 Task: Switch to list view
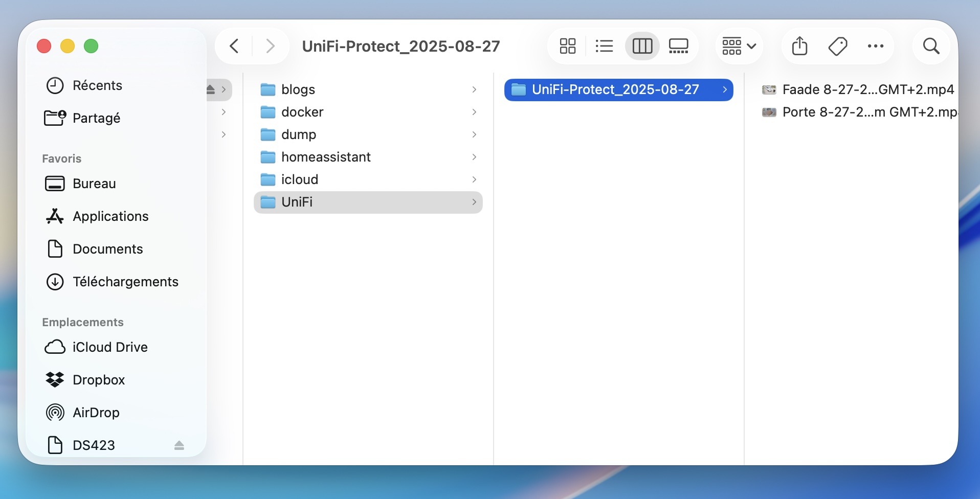tap(605, 46)
